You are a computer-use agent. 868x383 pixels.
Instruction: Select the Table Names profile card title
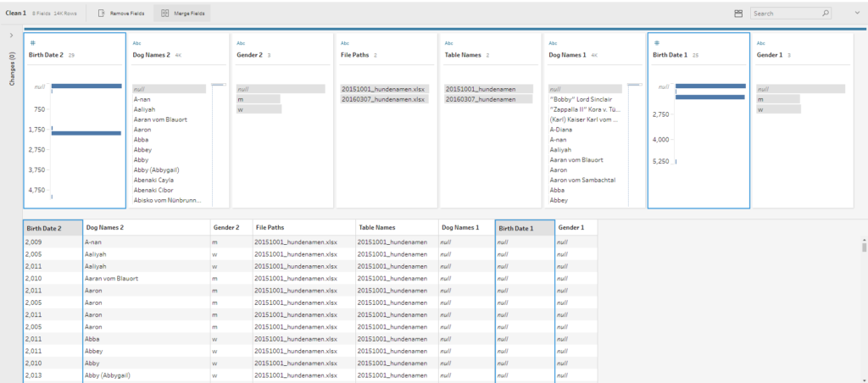pyautogui.click(x=463, y=55)
